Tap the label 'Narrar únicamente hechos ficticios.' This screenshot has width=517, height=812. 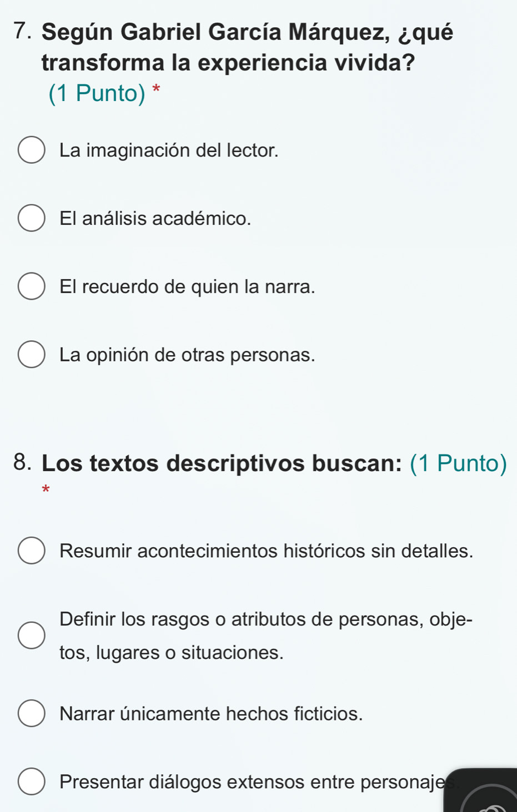click(211, 714)
